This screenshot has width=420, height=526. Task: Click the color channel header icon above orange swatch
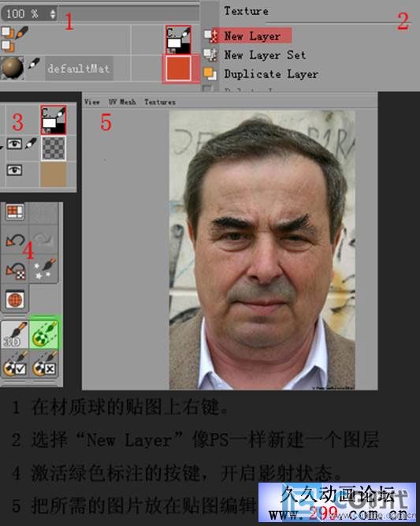pyautogui.click(x=178, y=40)
